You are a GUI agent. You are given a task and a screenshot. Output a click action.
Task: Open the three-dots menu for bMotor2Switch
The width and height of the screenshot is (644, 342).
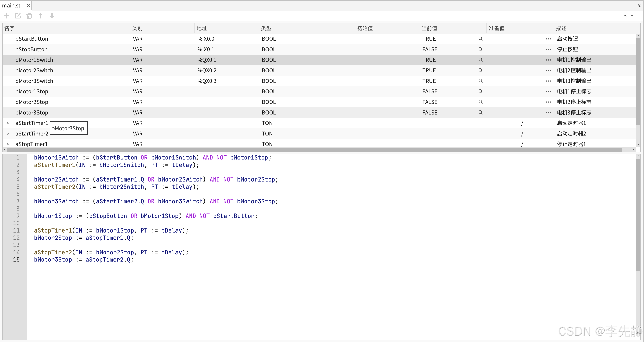point(548,70)
